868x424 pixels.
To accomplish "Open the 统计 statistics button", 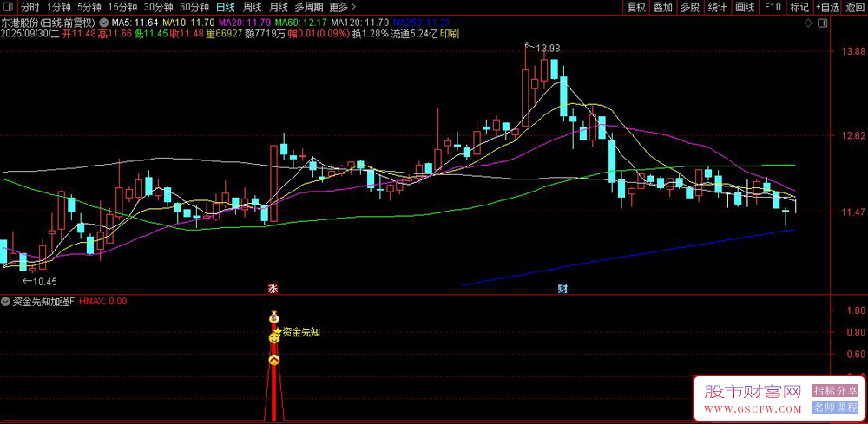I will point(717,7).
